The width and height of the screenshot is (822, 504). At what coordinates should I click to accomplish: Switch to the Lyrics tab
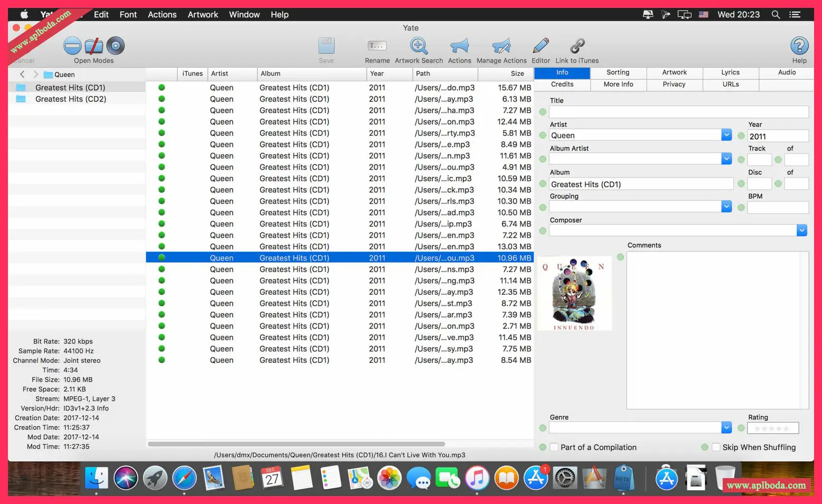[x=730, y=72]
